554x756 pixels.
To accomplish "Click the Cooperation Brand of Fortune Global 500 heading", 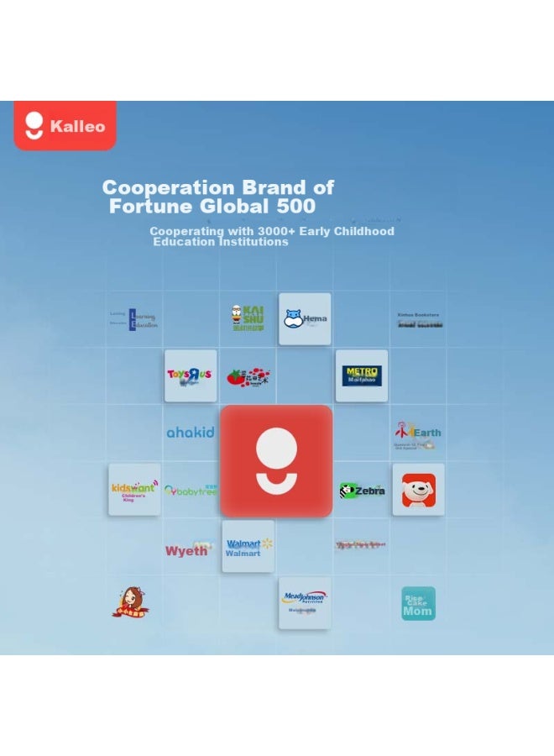I will [x=217, y=197].
